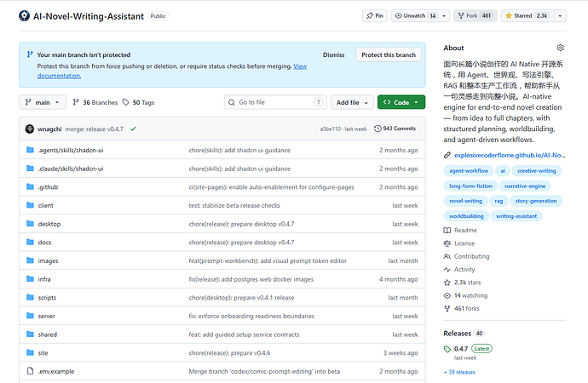This screenshot has width=588, height=383.
Task: View the 943 Commits history
Action: (395, 129)
